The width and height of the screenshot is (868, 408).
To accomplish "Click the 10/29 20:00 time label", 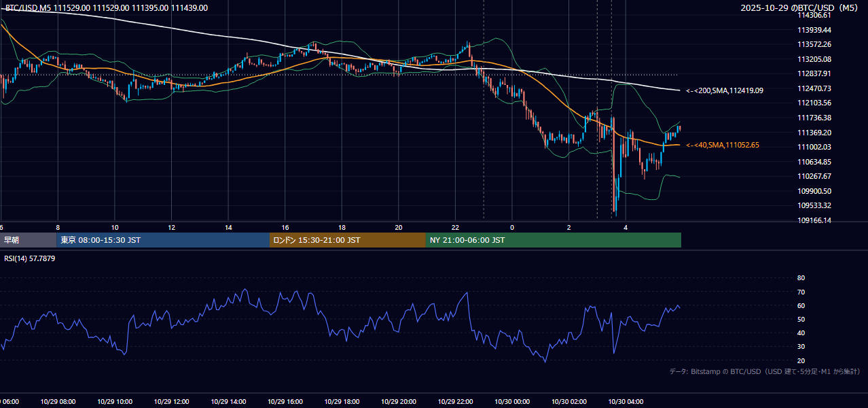I will (x=399, y=402).
